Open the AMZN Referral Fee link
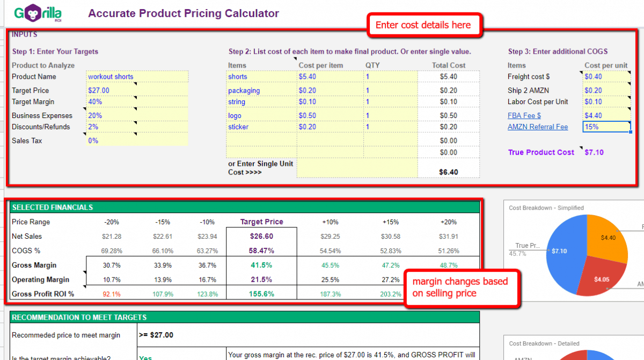 pyautogui.click(x=538, y=127)
